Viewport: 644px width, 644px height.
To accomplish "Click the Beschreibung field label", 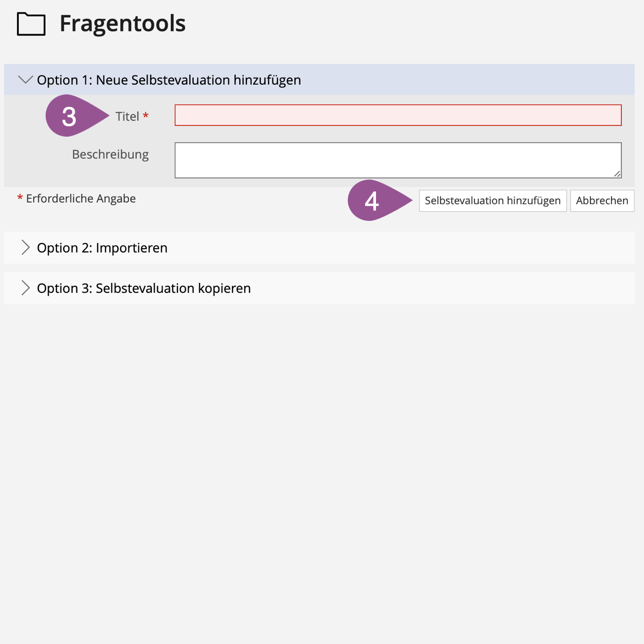I will click(110, 155).
